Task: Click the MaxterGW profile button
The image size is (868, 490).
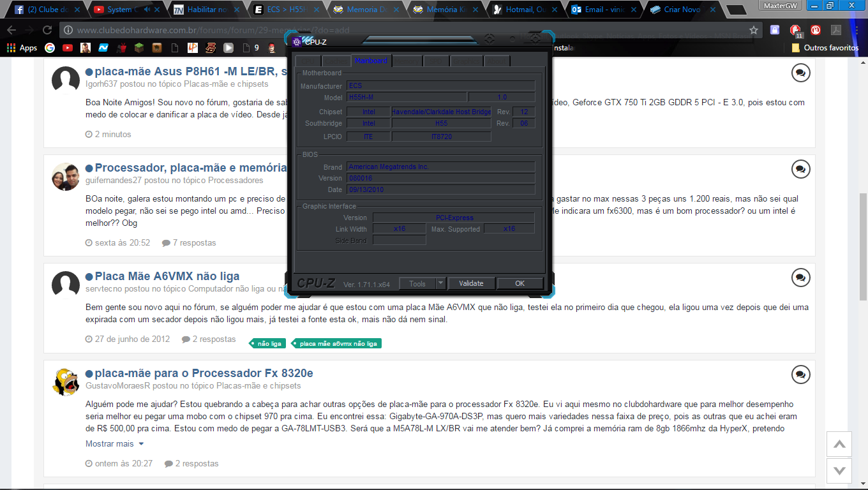Action: [781, 5]
